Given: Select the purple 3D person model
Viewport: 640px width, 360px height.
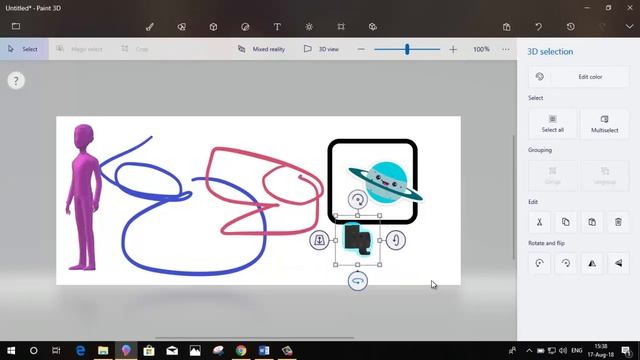Looking at the screenshot, I should [x=84, y=197].
